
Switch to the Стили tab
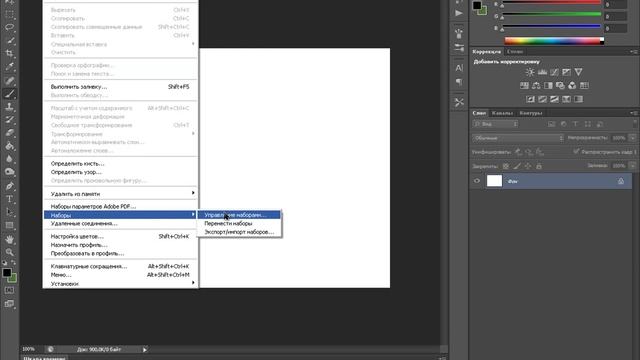tap(515, 52)
